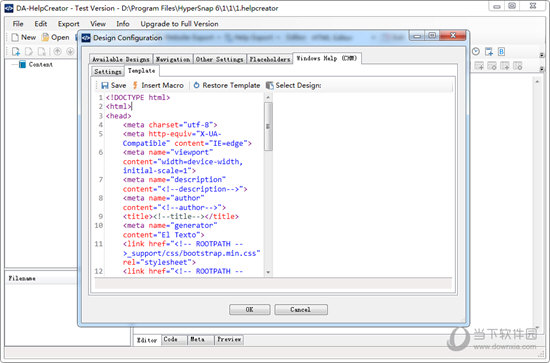Viewport: 550px width, 363px height.
Task: Click the Insert Macro label
Action: pyautogui.click(x=162, y=85)
